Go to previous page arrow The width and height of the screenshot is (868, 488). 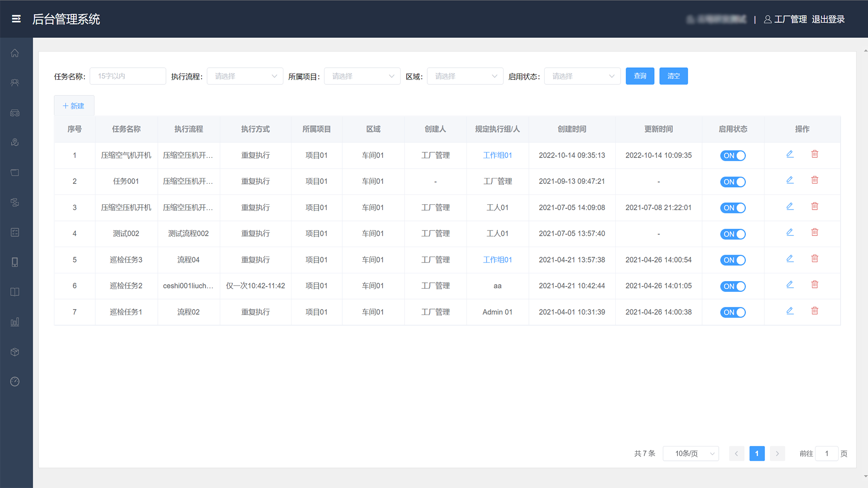(736, 453)
